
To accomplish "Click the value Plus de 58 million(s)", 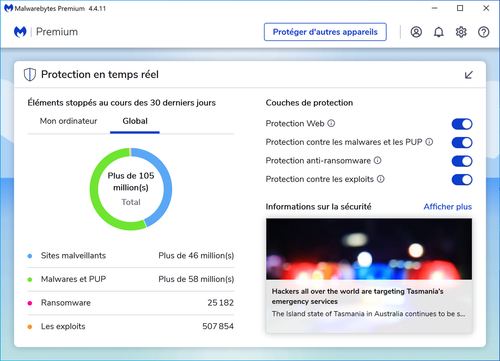I will [x=196, y=279].
